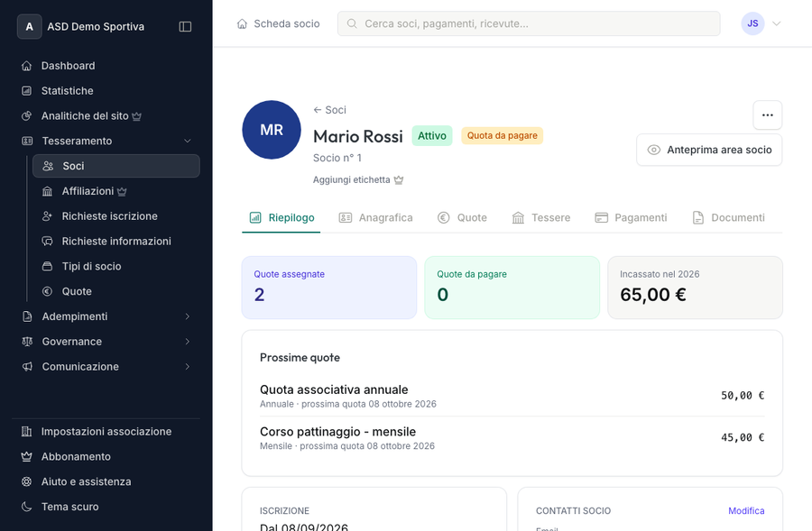Open the three-dots more actions menu
This screenshot has width=812, height=531.
(x=768, y=114)
